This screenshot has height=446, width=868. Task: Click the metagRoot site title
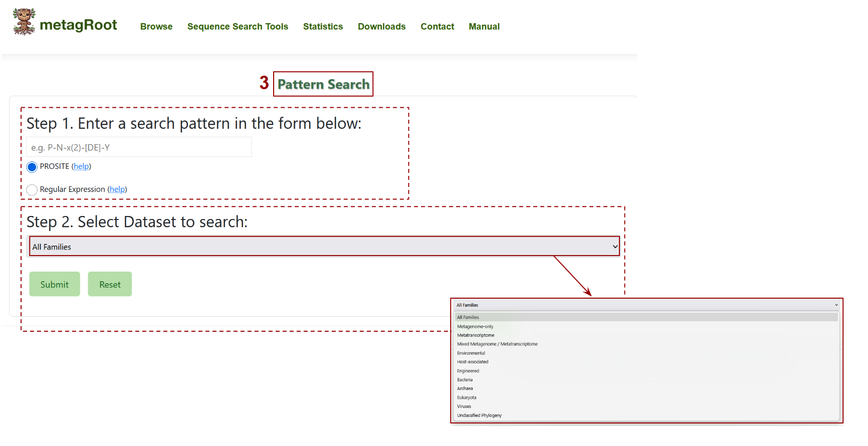click(78, 25)
